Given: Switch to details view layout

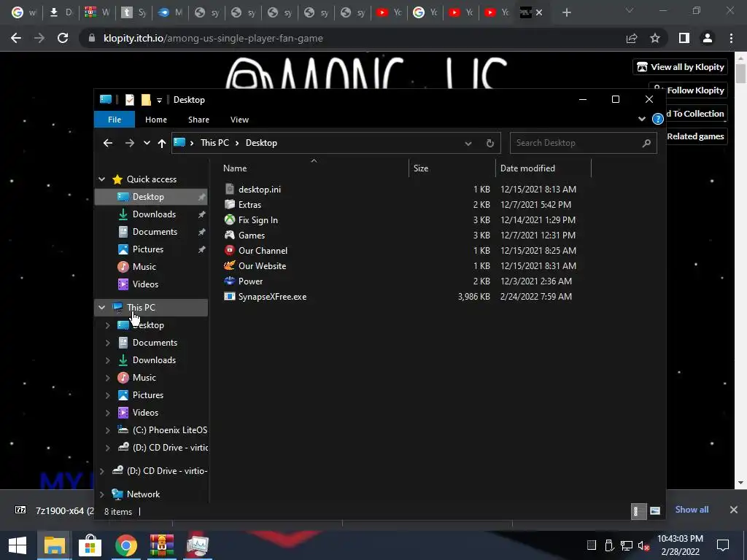Looking at the screenshot, I should click(638, 511).
